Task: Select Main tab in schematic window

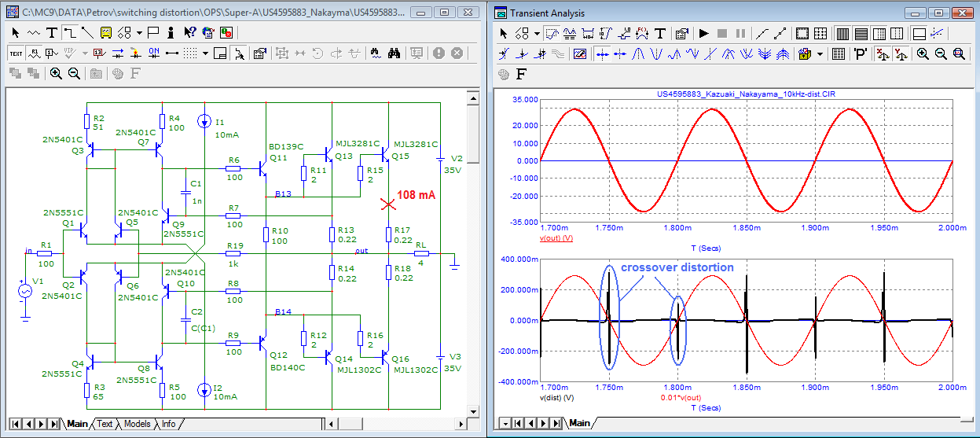Action: (x=77, y=423)
